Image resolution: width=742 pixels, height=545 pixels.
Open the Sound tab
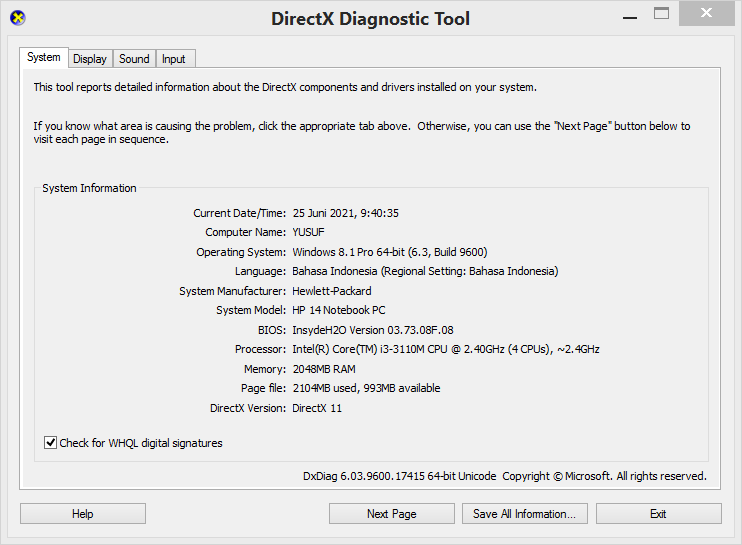(x=134, y=59)
